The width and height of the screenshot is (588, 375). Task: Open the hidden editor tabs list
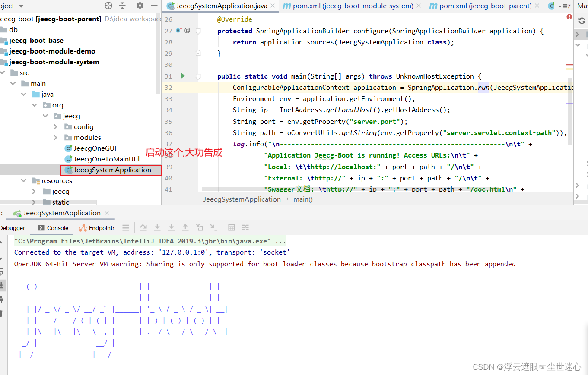click(564, 6)
